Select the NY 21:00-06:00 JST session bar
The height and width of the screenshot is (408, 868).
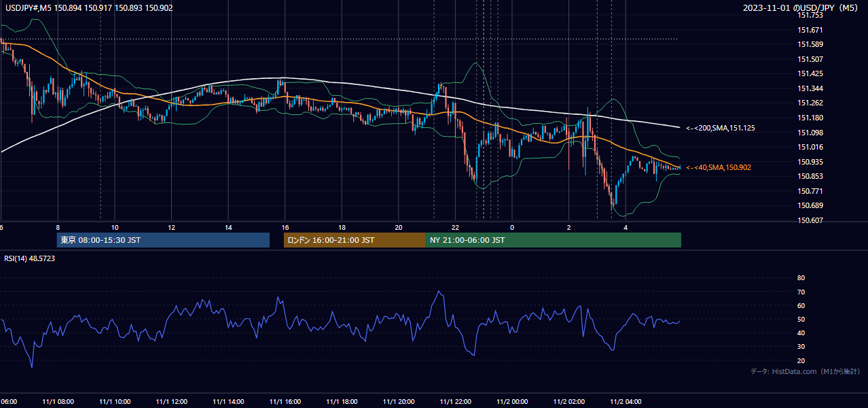click(554, 240)
